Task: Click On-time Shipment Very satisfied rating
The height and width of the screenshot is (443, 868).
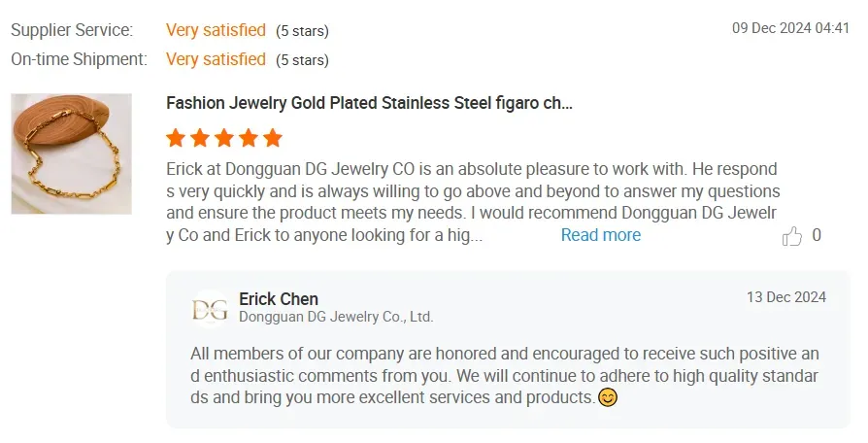Action: 216,59
